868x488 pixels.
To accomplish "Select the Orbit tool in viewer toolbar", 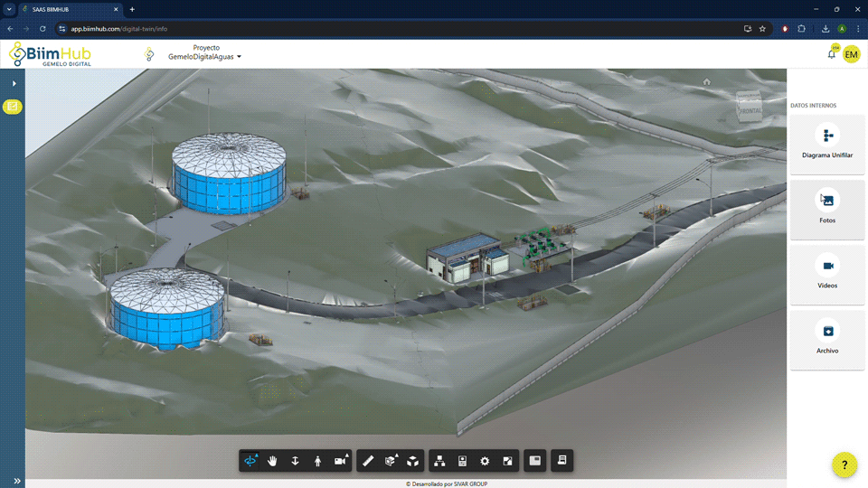I will coord(250,461).
